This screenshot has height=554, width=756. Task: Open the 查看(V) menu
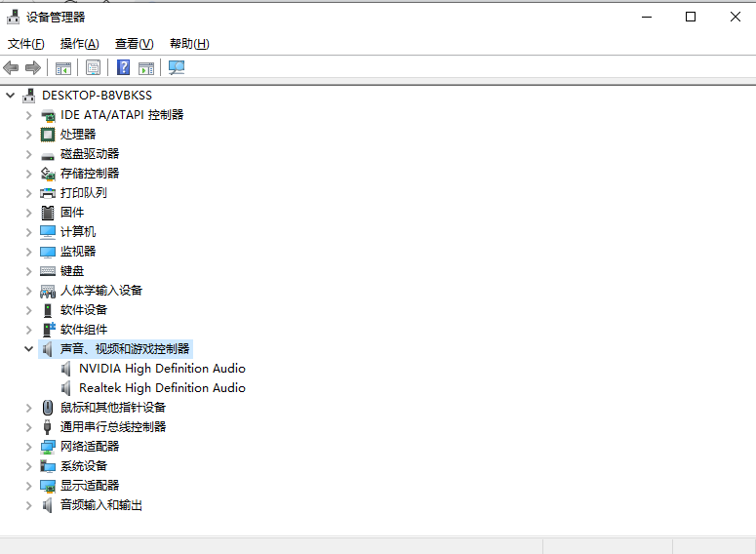click(x=134, y=44)
